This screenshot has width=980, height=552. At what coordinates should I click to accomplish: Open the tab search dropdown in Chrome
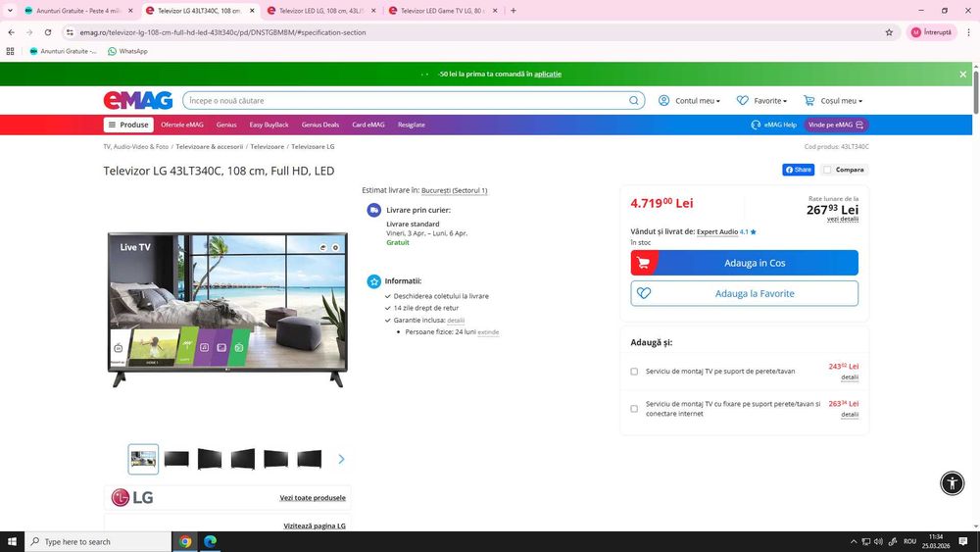(10, 11)
